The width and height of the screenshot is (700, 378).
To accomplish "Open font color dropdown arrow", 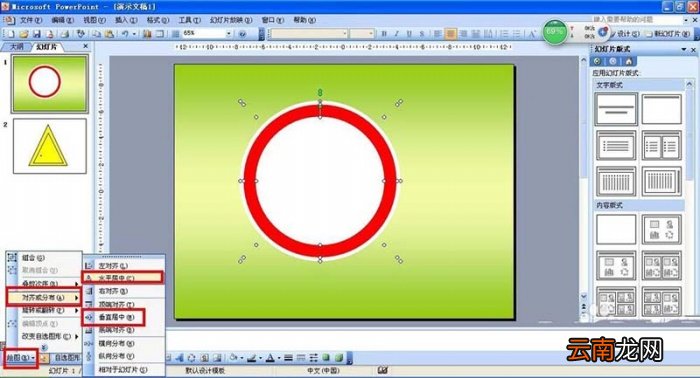I will point(279,358).
